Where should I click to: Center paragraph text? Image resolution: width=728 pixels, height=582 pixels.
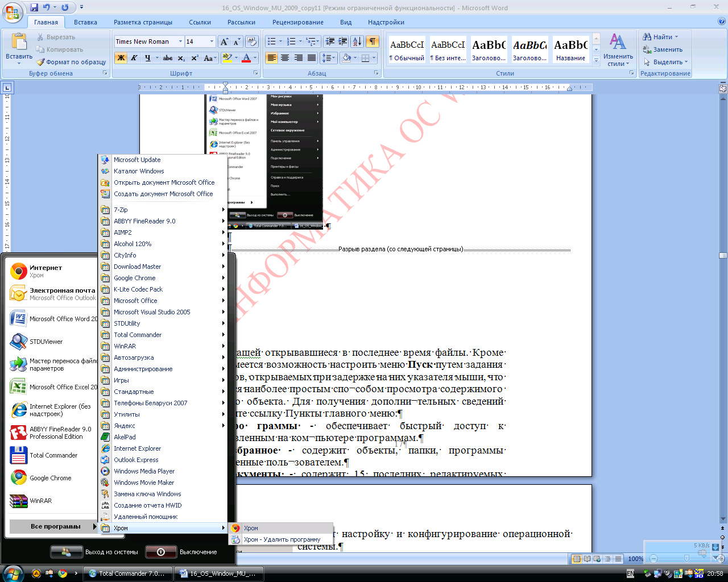285,58
